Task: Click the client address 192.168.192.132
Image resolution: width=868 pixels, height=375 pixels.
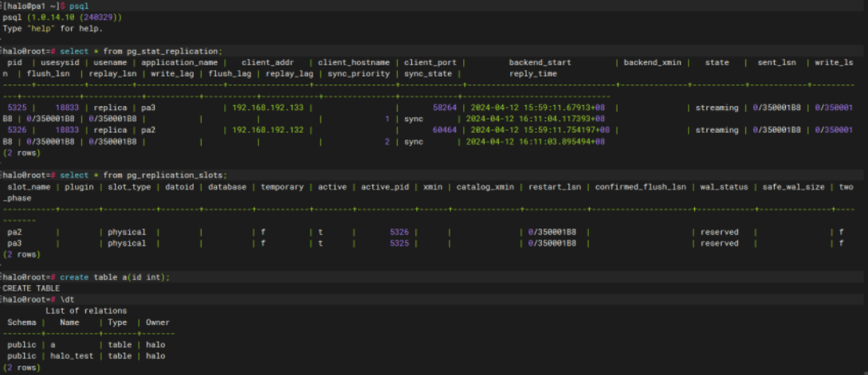Action: click(x=268, y=130)
